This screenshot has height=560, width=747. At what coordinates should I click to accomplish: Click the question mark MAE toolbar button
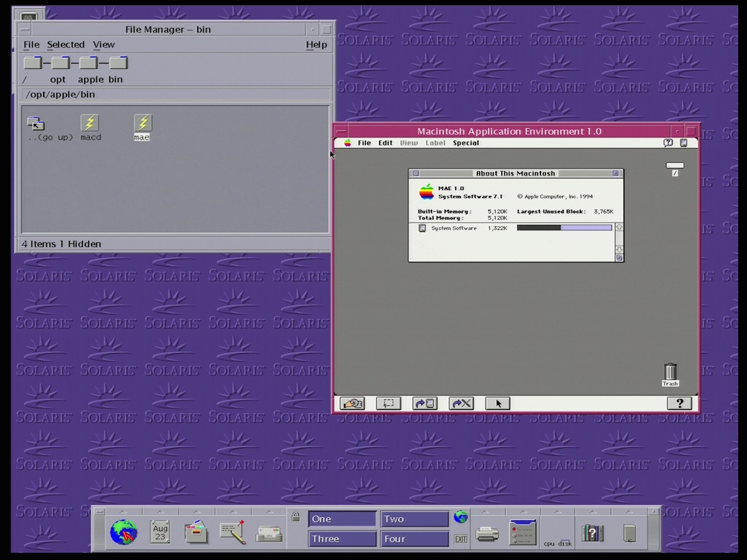(679, 403)
